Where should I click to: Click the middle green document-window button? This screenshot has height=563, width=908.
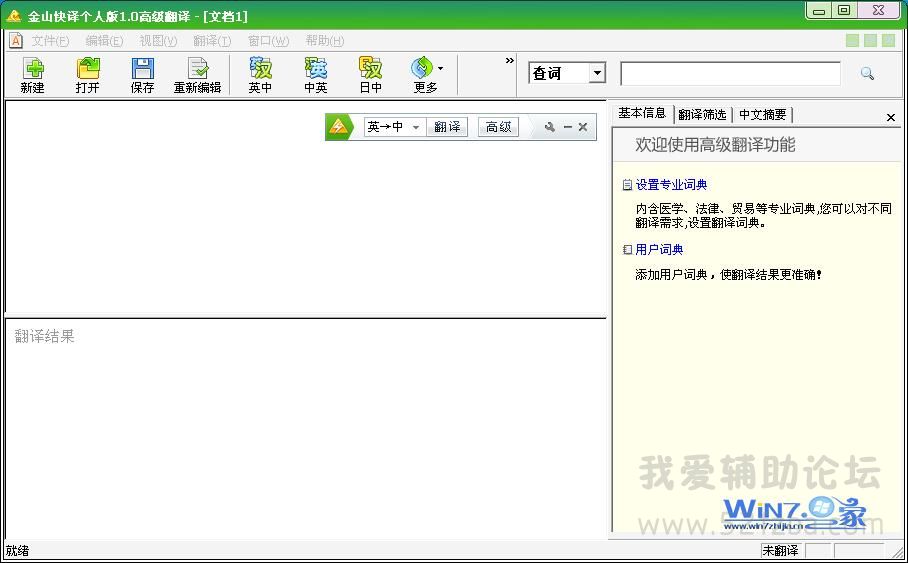point(870,41)
